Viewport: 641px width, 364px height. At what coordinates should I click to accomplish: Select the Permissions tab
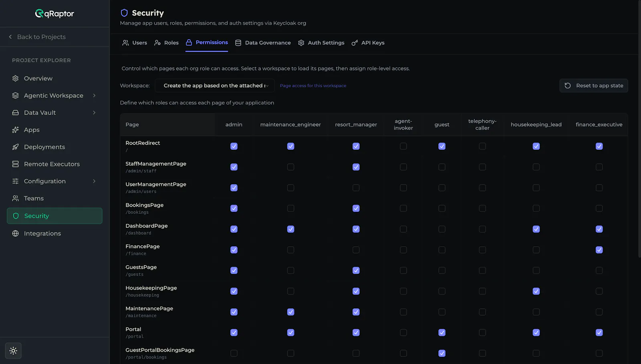point(207,42)
